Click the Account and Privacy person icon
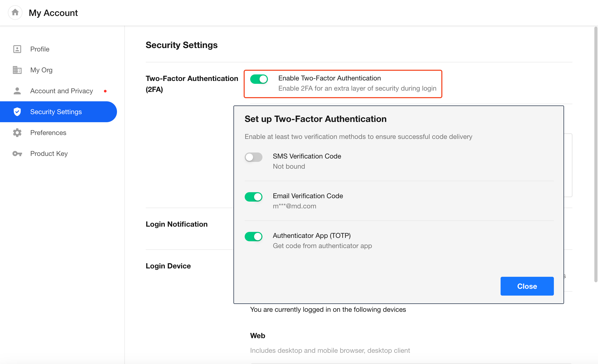The height and width of the screenshot is (364, 598). (17, 91)
